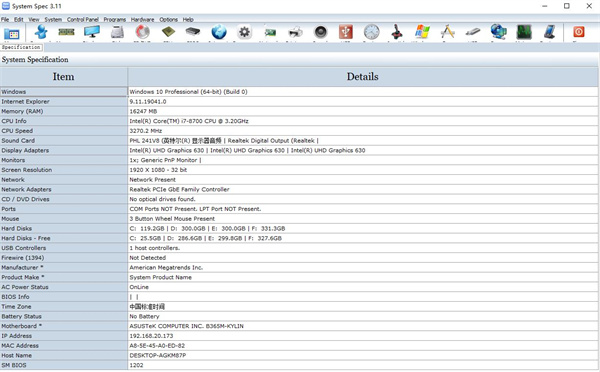Click the 'Intel(R) Core(TM) i7-8700 CPU' value
This screenshot has width=600, height=372.
(x=189, y=121)
